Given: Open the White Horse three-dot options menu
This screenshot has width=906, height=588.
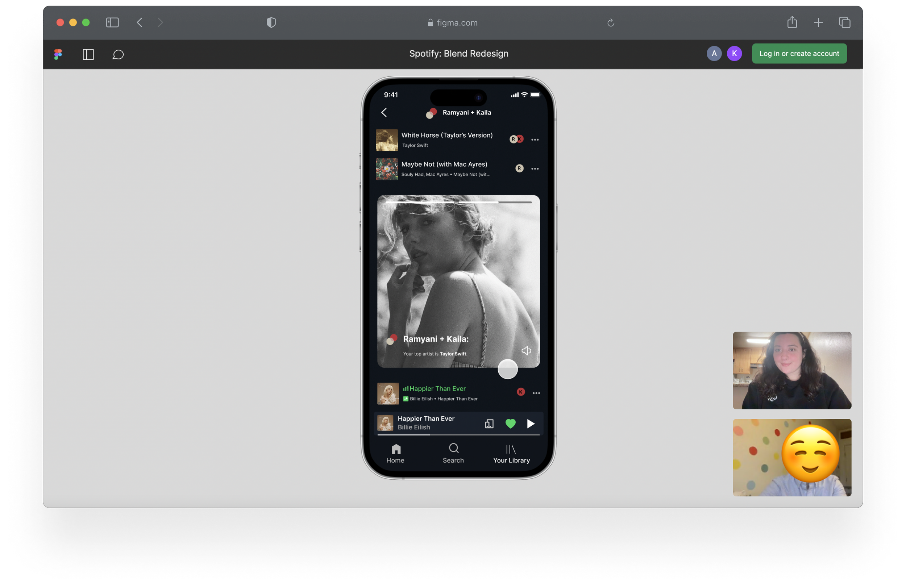Looking at the screenshot, I should pyautogui.click(x=535, y=140).
